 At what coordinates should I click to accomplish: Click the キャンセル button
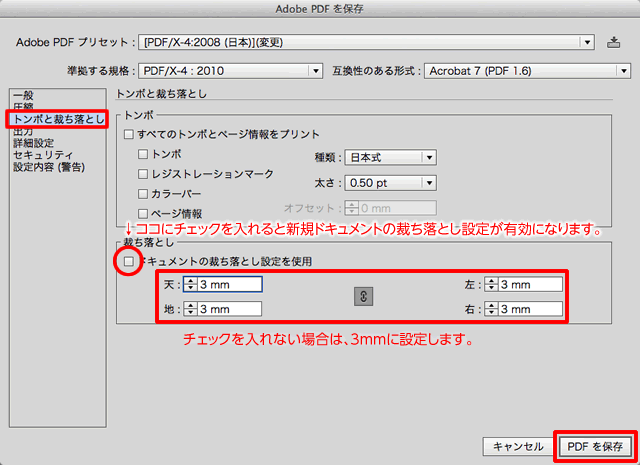(x=518, y=446)
